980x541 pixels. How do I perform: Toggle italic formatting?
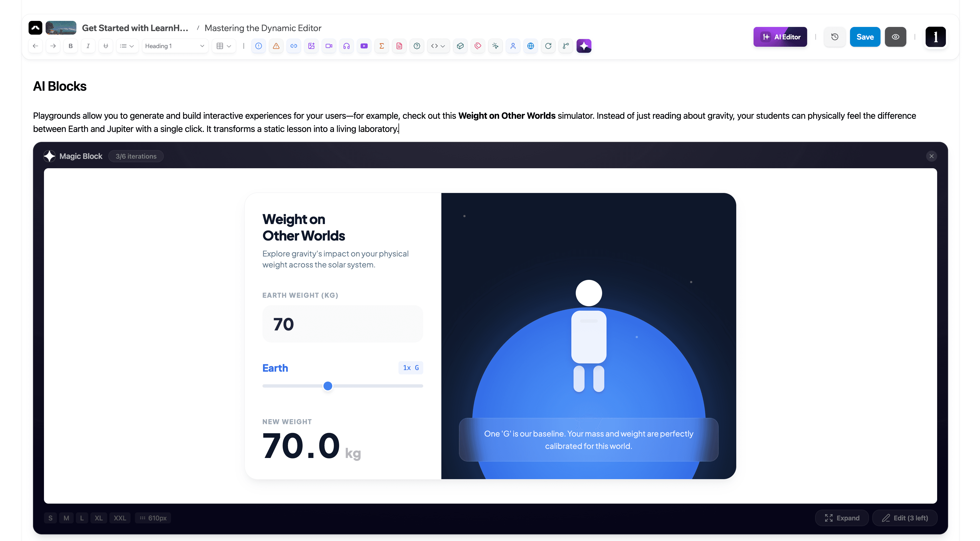[x=88, y=46]
